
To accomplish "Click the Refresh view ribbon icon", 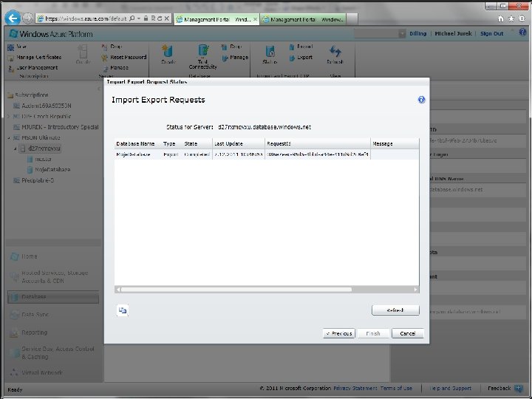I will pos(335,54).
